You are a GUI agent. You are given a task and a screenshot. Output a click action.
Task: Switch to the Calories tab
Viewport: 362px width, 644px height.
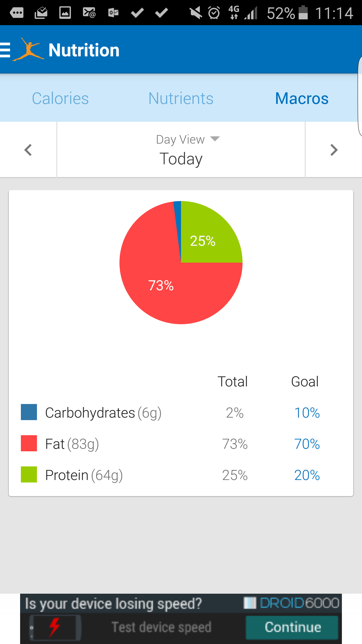(60, 98)
